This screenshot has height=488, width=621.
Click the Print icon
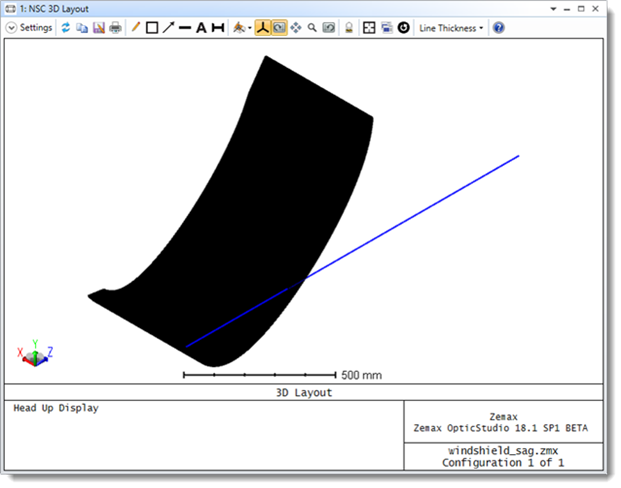tap(114, 28)
